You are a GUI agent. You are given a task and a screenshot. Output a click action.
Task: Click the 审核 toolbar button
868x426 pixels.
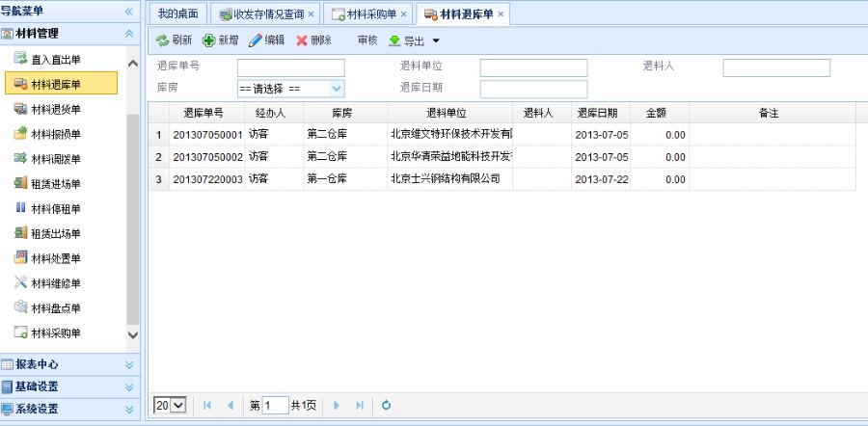pos(367,40)
